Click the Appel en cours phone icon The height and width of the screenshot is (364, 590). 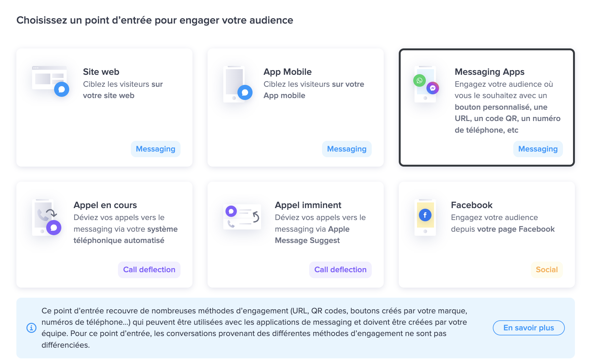(47, 218)
